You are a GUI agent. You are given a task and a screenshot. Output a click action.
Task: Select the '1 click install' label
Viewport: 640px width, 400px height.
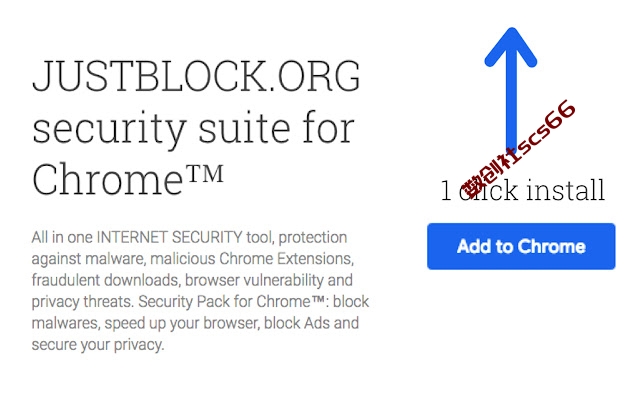point(522,190)
